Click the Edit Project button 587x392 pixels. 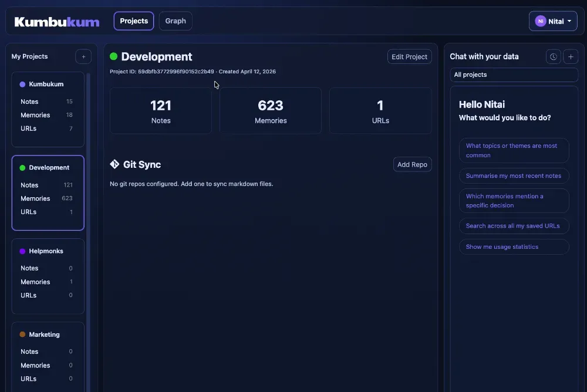point(409,56)
